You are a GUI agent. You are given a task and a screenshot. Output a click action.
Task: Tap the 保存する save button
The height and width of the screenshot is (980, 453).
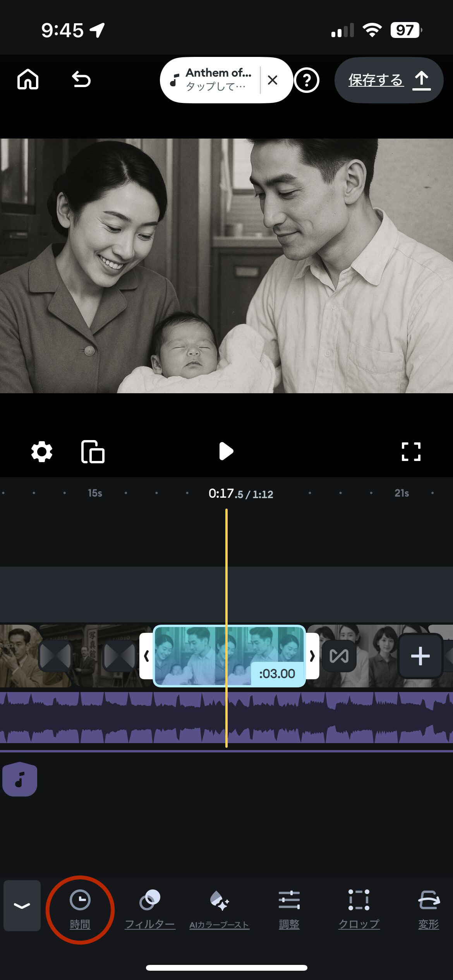click(389, 80)
